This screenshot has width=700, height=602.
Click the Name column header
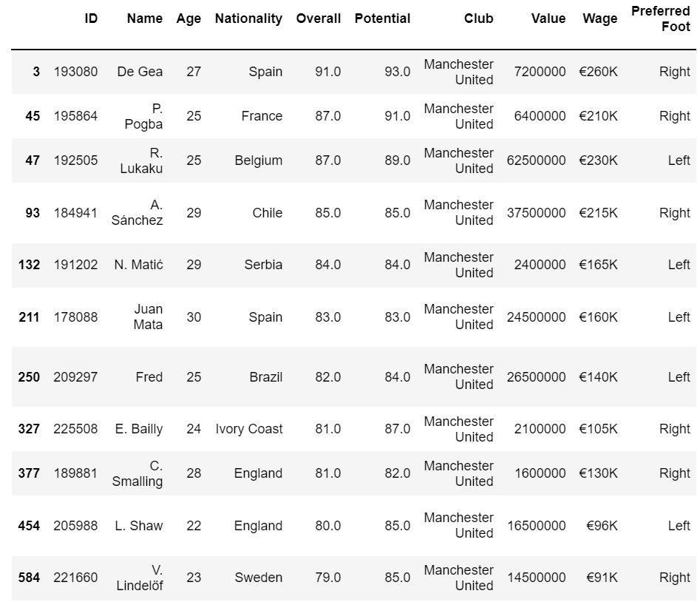(145, 18)
